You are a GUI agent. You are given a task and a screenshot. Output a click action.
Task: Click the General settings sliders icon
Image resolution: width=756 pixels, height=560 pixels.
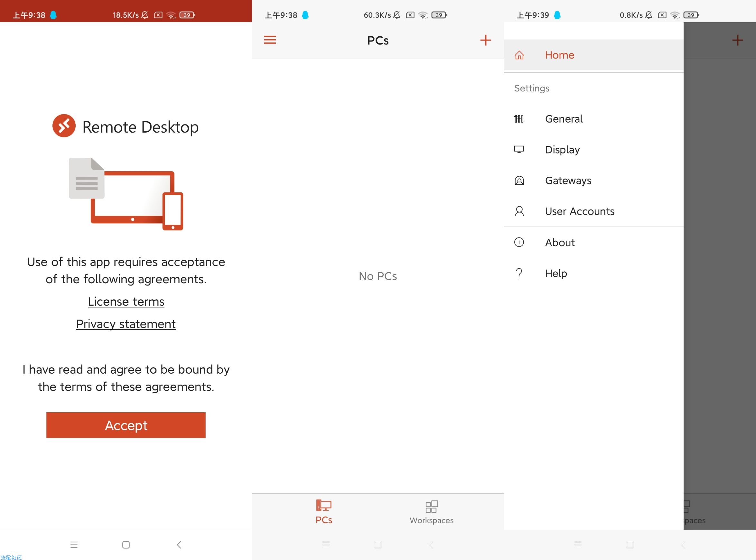click(519, 119)
